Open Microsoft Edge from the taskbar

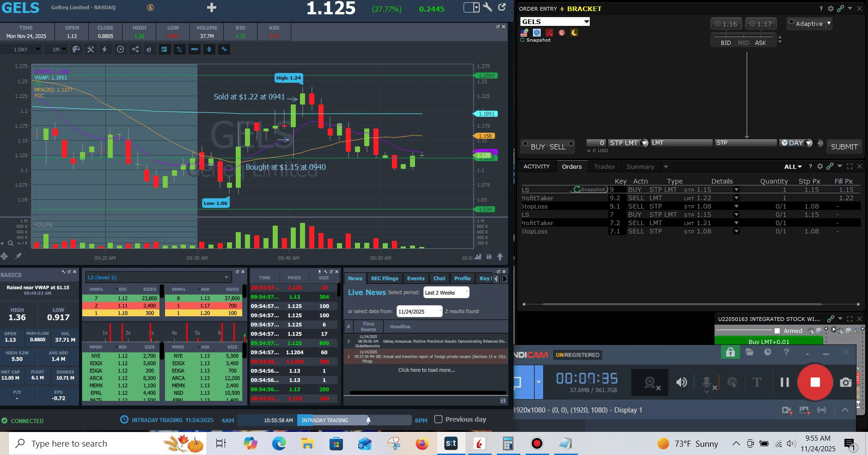tap(279, 444)
